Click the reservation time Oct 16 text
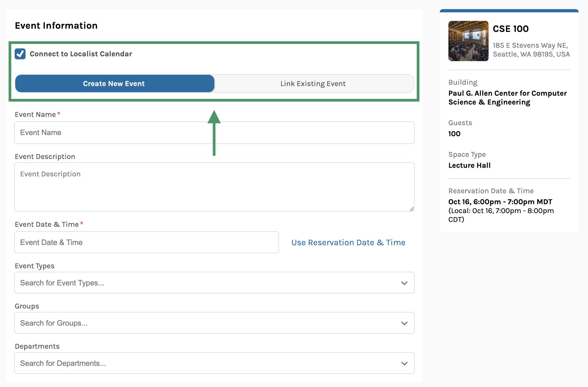 [500, 202]
